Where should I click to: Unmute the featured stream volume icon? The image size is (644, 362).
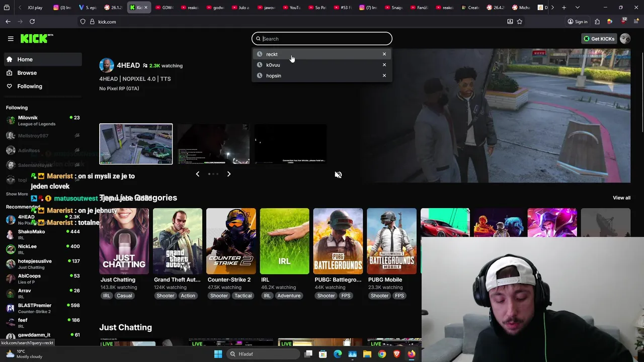click(338, 175)
